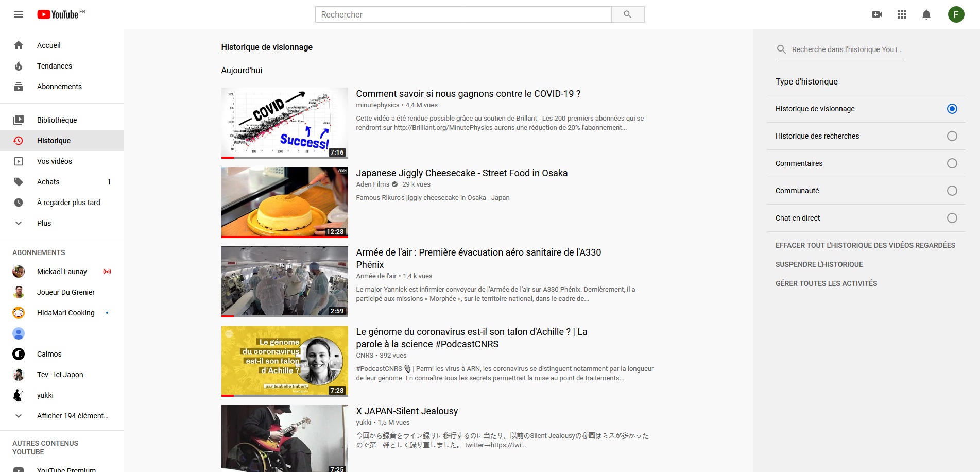
Task: Open the unnamed subscription blue avatar
Action: [19, 333]
